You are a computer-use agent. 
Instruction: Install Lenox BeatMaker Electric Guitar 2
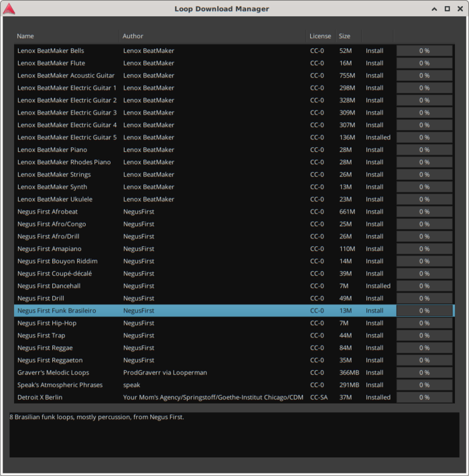[375, 100]
